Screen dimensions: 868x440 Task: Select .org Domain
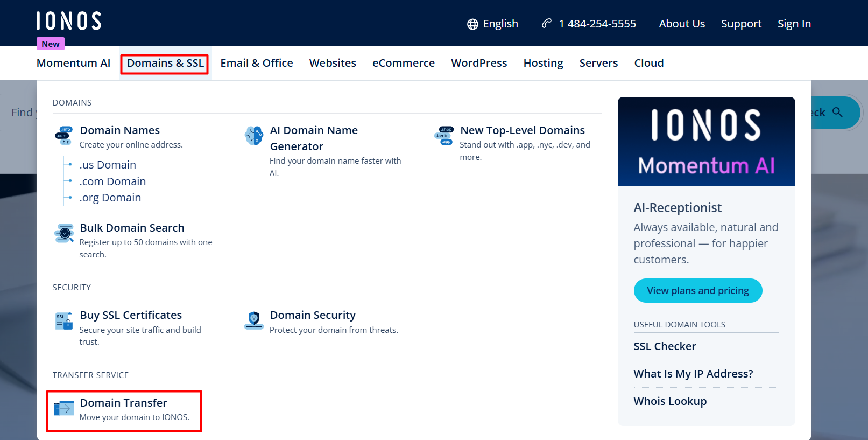pyautogui.click(x=110, y=198)
